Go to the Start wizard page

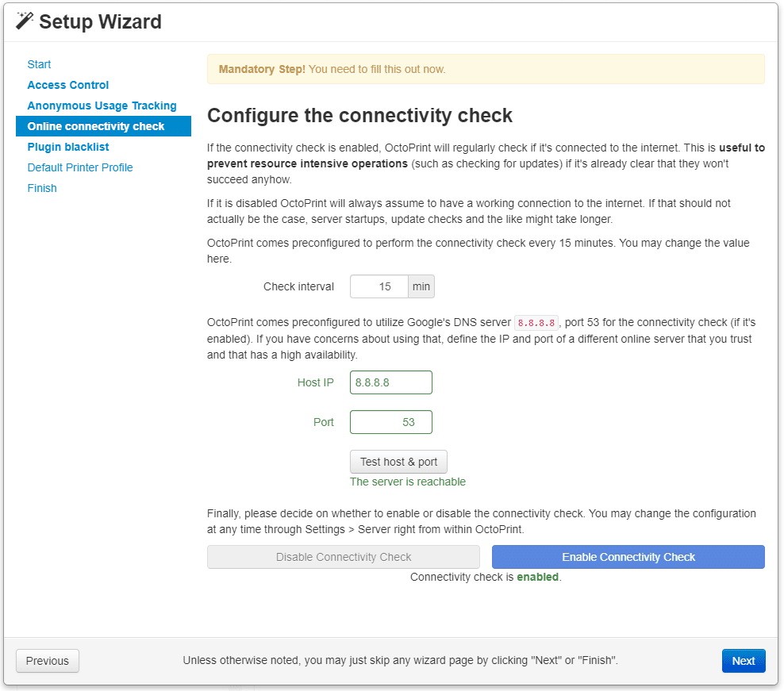[39, 64]
